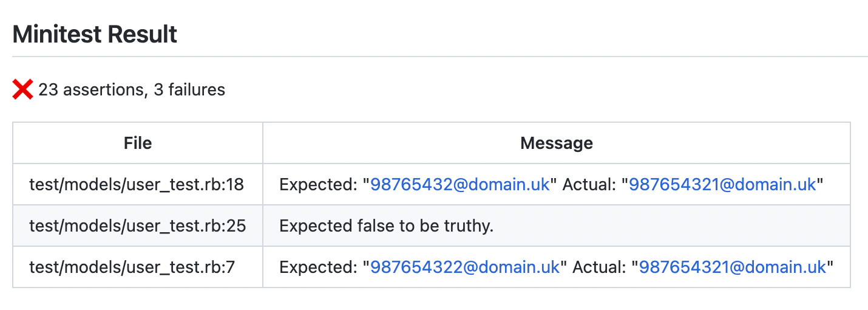This screenshot has height=310, width=868.
Task: Click the red X failure icon
Action: coord(22,90)
